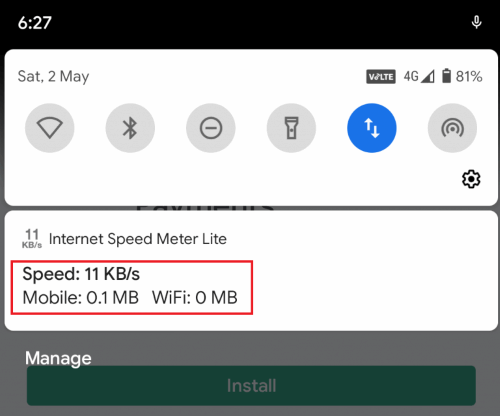Toggle Bluetooth quick setting
The image size is (500, 416).
click(130, 128)
